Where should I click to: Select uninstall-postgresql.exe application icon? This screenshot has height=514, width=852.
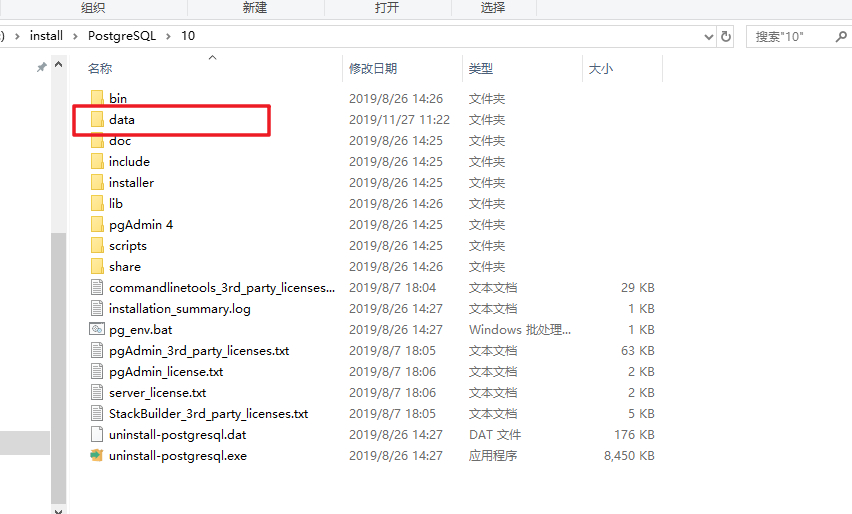coord(97,455)
